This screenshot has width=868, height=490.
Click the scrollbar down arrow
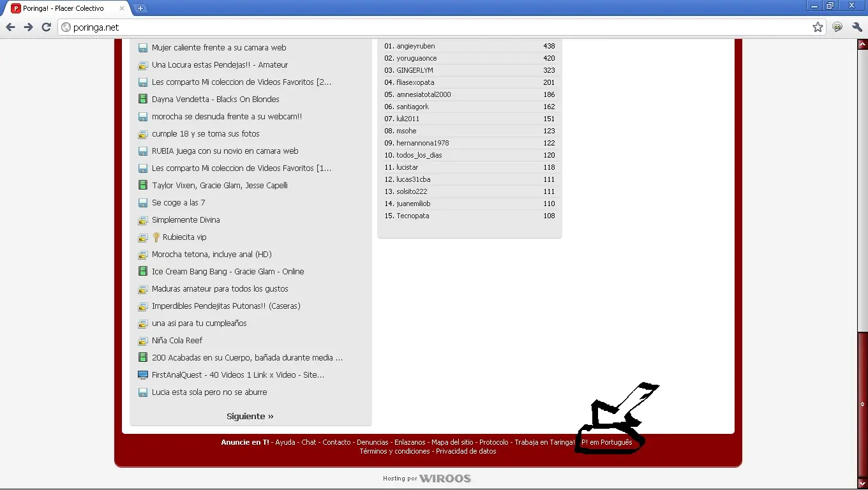pyautogui.click(x=862, y=484)
